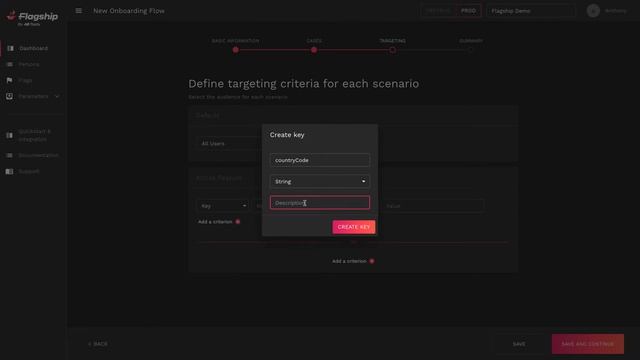640x360 pixels.
Task: Click the 'New Onboarding Flow' page title
Action: coord(129,11)
